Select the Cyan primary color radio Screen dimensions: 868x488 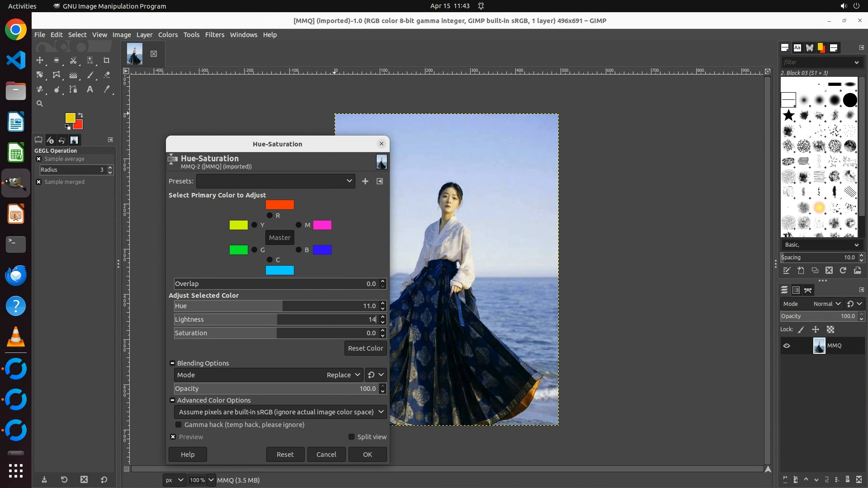[270, 260]
